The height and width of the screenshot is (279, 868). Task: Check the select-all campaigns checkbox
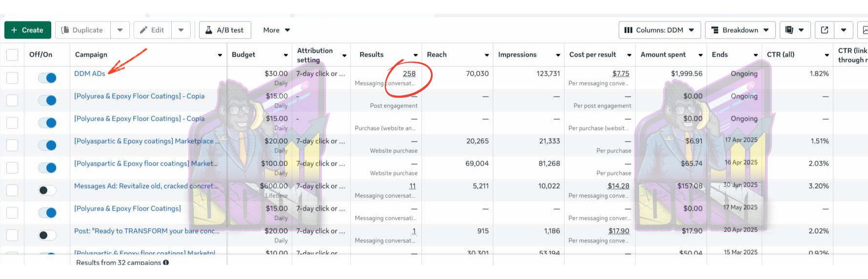12,55
